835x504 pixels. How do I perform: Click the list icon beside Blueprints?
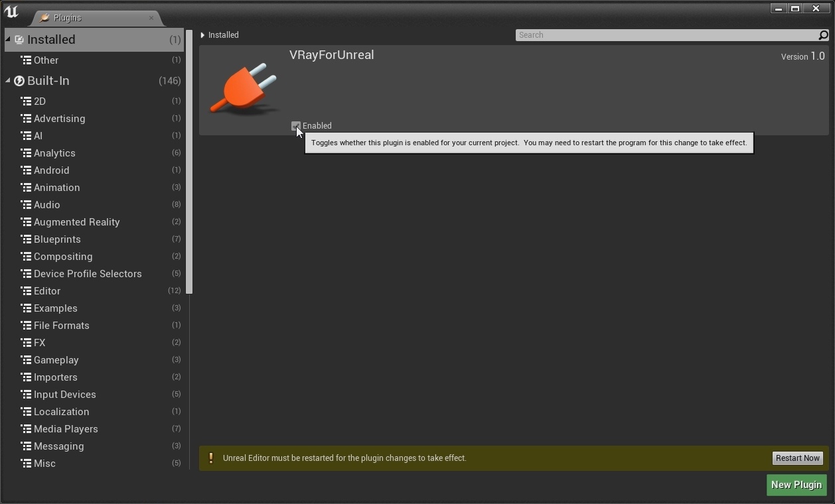26,239
